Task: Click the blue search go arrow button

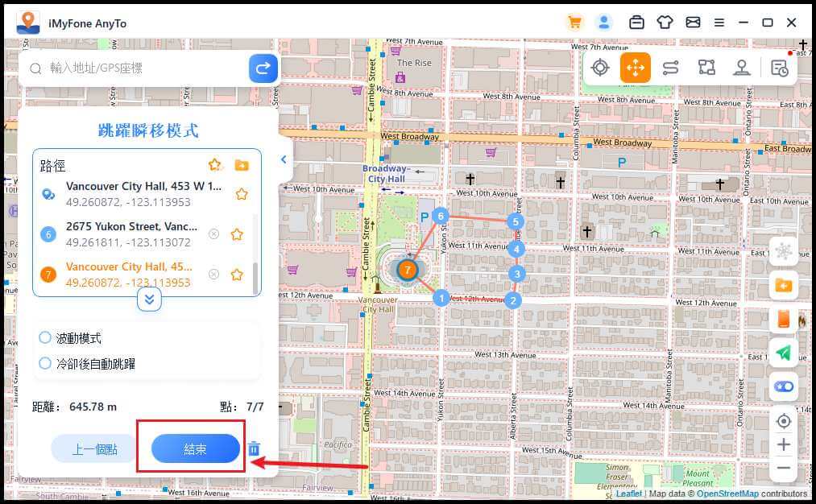Action: click(x=263, y=68)
